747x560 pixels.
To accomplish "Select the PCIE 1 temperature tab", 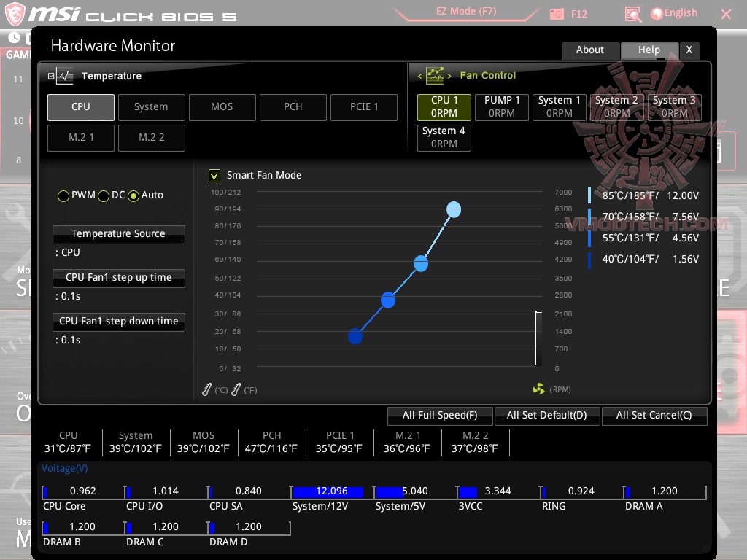I will [364, 107].
